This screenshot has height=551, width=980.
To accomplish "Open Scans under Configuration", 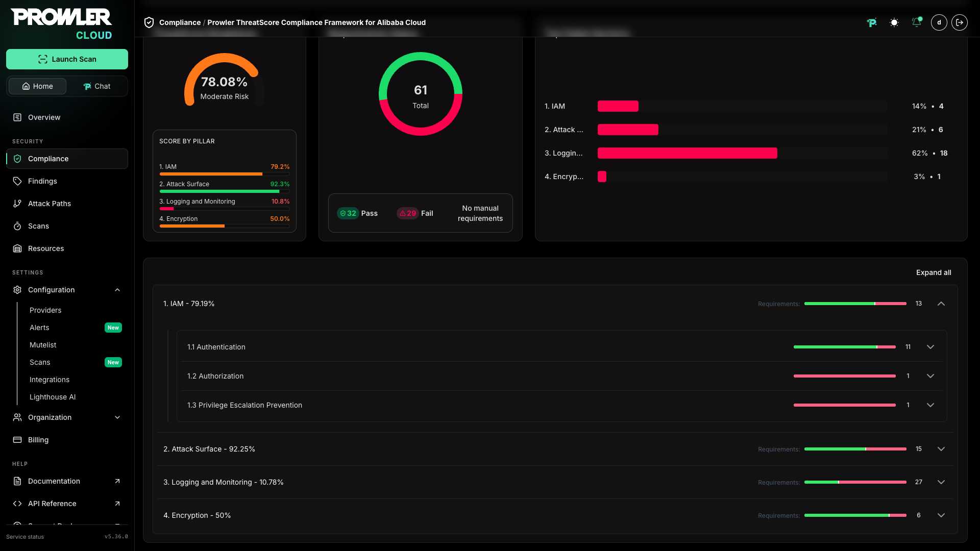I will [40, 362].
